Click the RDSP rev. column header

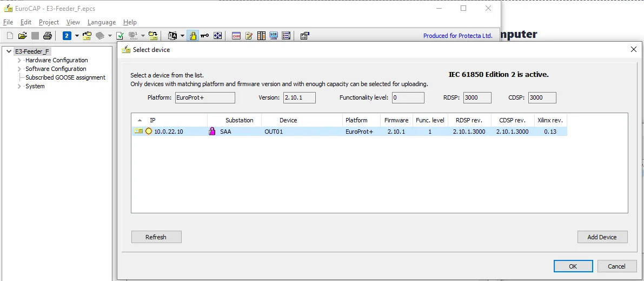point(469,120)
